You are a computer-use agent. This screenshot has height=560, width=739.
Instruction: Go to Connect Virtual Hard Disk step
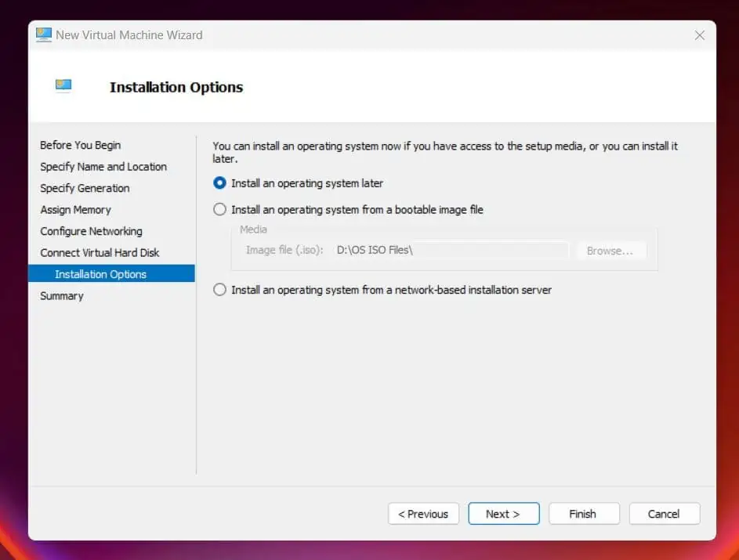tap(100, 253)
